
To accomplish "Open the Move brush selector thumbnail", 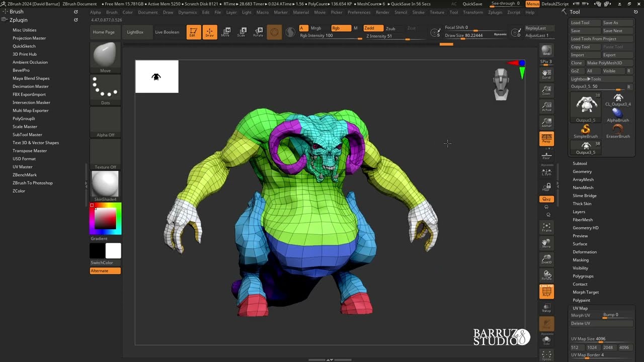I will coord(105,57).
